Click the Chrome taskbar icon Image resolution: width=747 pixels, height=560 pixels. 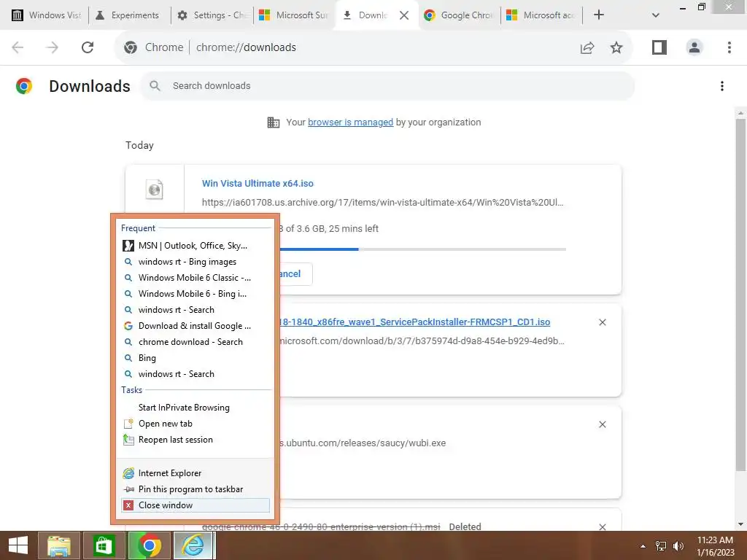[149, 545]
